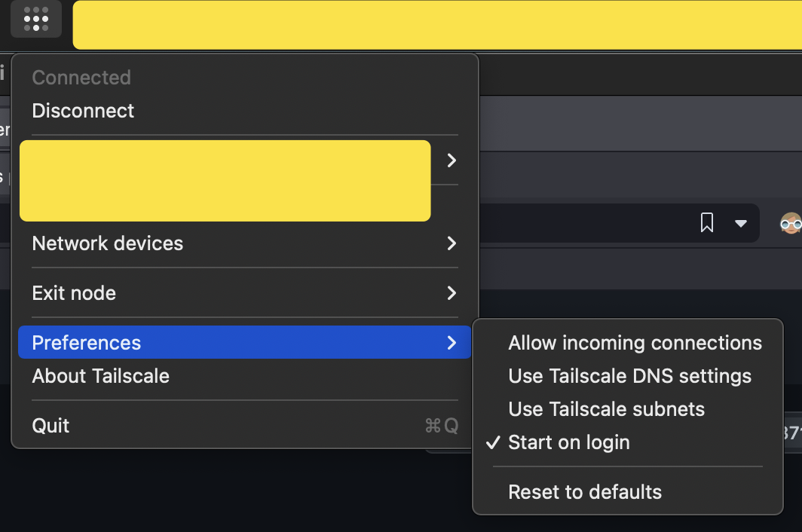Click the yellow highlighted bar in menu bar
Image resolution: width=802 pixels, height=532 pixels.
[x=437, y=25]
